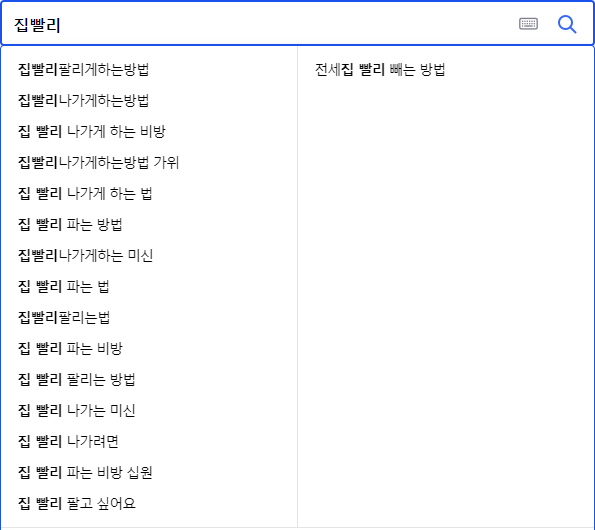Image resolution: width=595 pixels, height=530 pixels.
Task: Pick suggestion 집빨리나가게하는방법 가위
Action: (98, 162)
